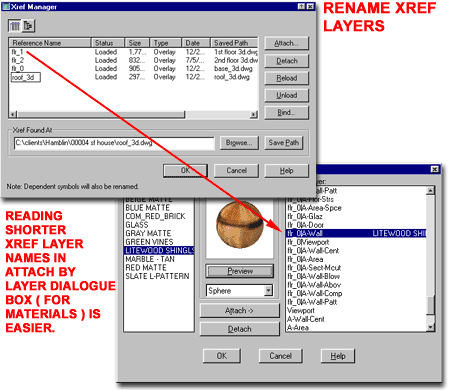Sort by Reference Name column header
450x390 pixels.
pos(50,43)
